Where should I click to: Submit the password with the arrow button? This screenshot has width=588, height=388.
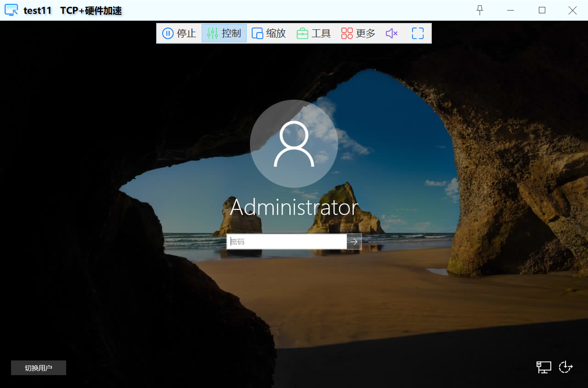[x=354, y=242]
